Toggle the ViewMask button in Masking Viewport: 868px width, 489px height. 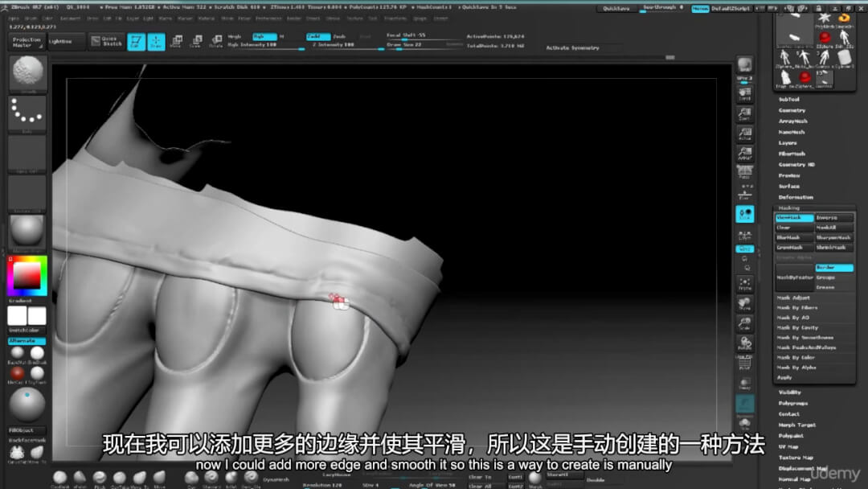[x=794, y=218]
